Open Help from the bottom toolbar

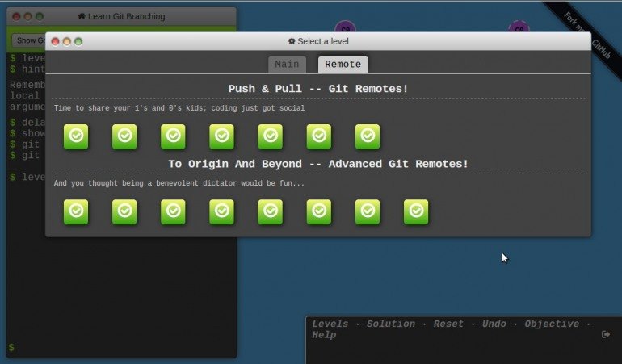(324, 335)
